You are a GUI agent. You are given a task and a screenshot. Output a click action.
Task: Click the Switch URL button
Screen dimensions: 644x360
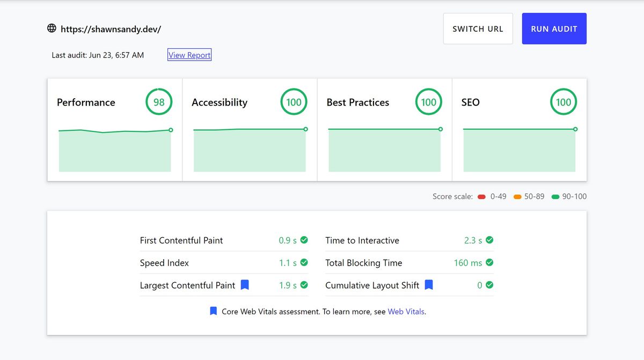478,28
